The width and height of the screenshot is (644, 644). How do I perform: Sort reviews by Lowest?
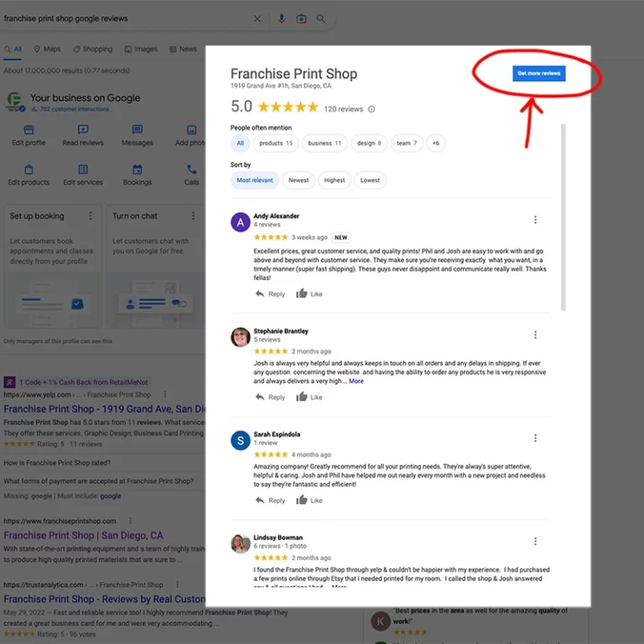pos(370,180)
